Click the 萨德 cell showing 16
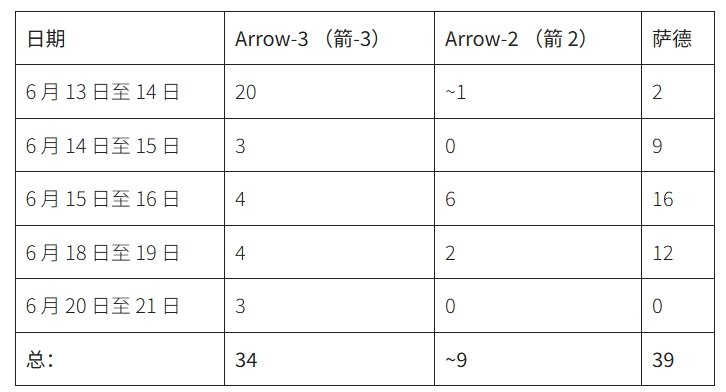Image resolution: width=726 pixels, height=392 pixels. [678, 199]
